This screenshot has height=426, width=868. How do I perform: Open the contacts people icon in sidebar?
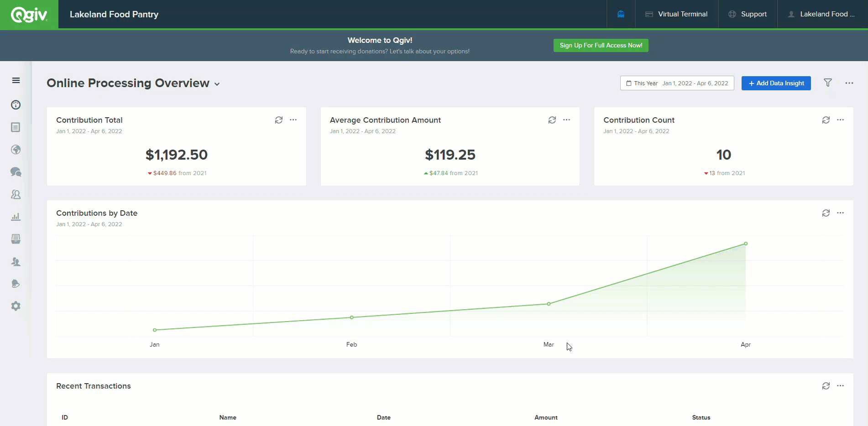point(16,194)
